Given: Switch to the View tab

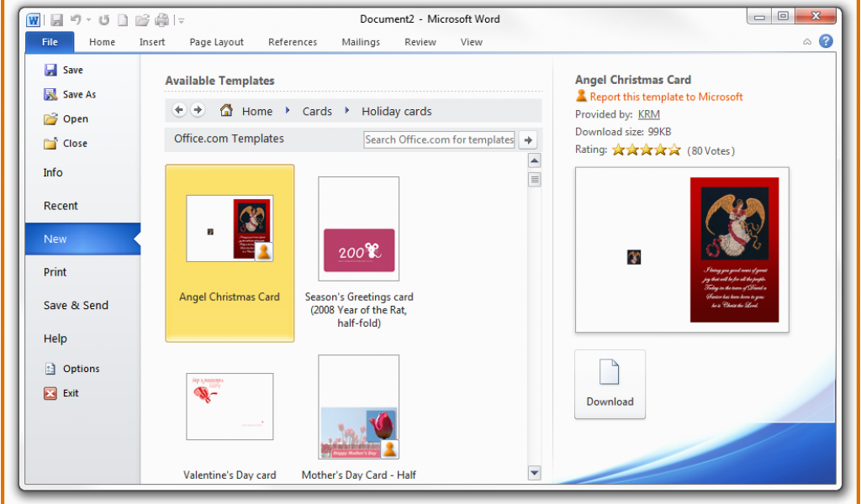Looking at the screenshot, I should (471, 42).
